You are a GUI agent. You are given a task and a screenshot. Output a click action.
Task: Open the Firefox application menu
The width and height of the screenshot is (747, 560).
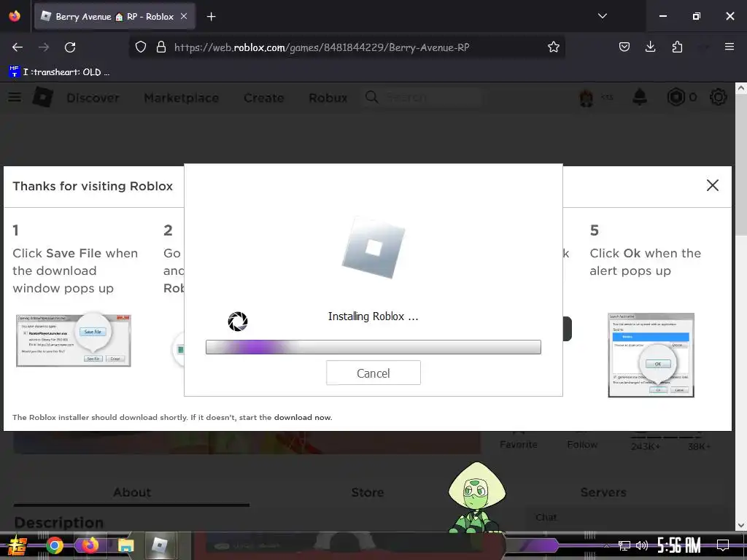click(x=729, y=47)
